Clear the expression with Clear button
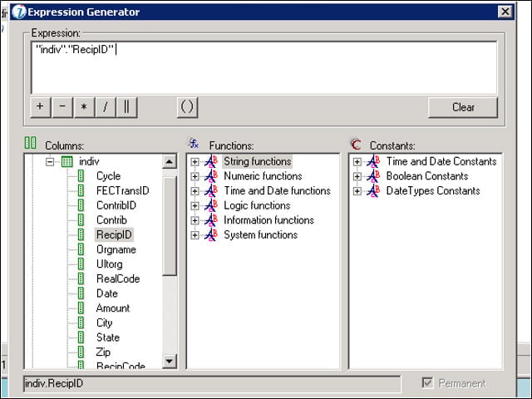The height and width of the screenshot is (399, 532). click(463, 107)
